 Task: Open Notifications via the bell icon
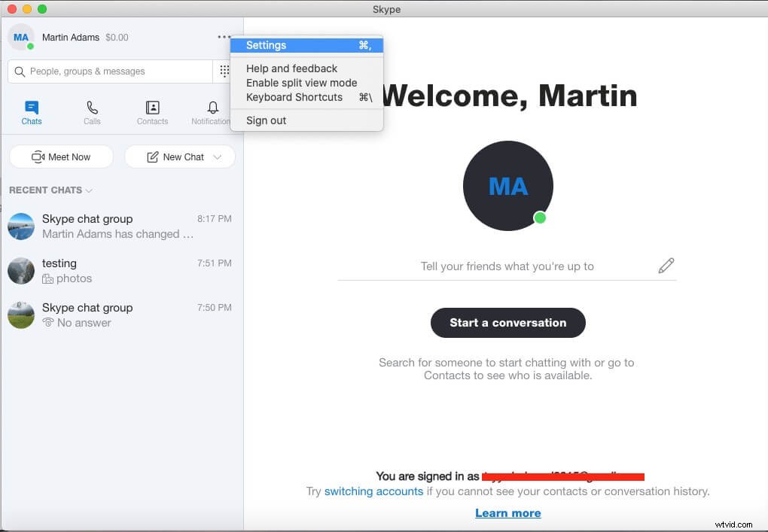pyautogui.click(x=212, y=108)
